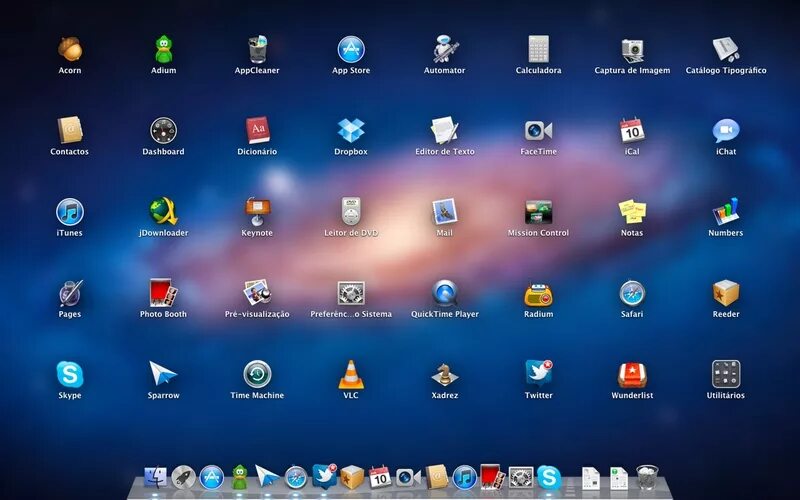Screen dimensions: 800x500
Task: Open the Dashboard app
Action: pyautogui.click(x=163, y=131)
